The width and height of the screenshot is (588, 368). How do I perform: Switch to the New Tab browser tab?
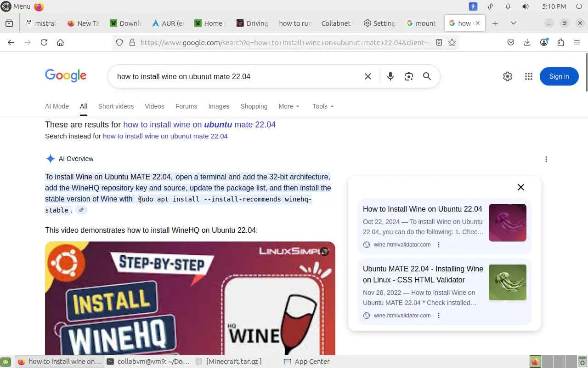[x=83, y=23]
